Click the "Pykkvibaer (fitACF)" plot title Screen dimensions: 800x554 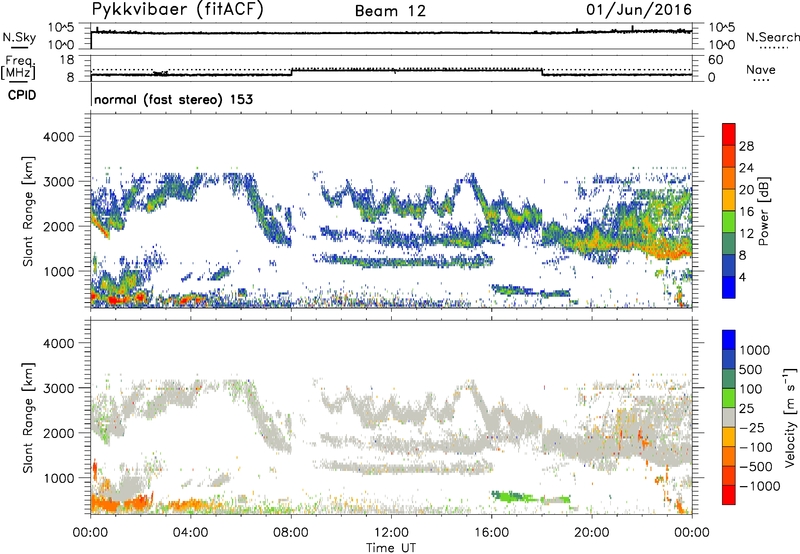(x=178, y=10)
